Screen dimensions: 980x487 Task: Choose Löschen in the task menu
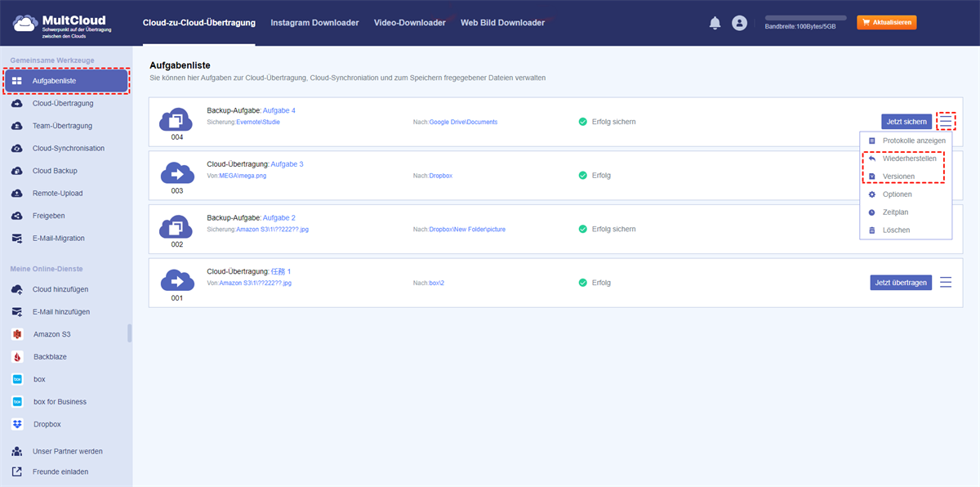coord(896,230)
